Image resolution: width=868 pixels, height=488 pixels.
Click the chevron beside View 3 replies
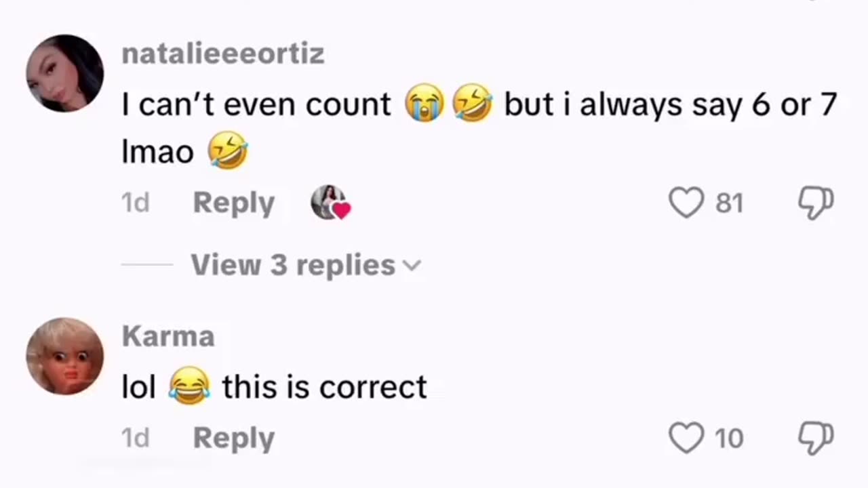coord(412,266)
